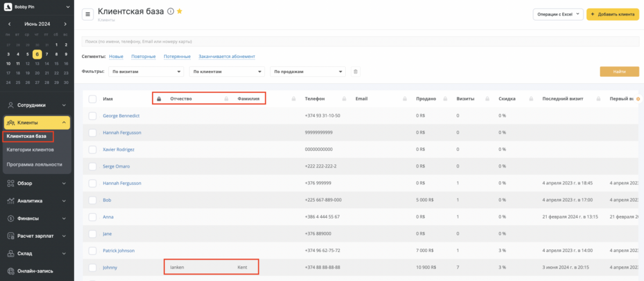Click the Расчет зарплат wallet icon
Image resolution: width=644 pixels, height=281 pixels.
pos(11,236)
